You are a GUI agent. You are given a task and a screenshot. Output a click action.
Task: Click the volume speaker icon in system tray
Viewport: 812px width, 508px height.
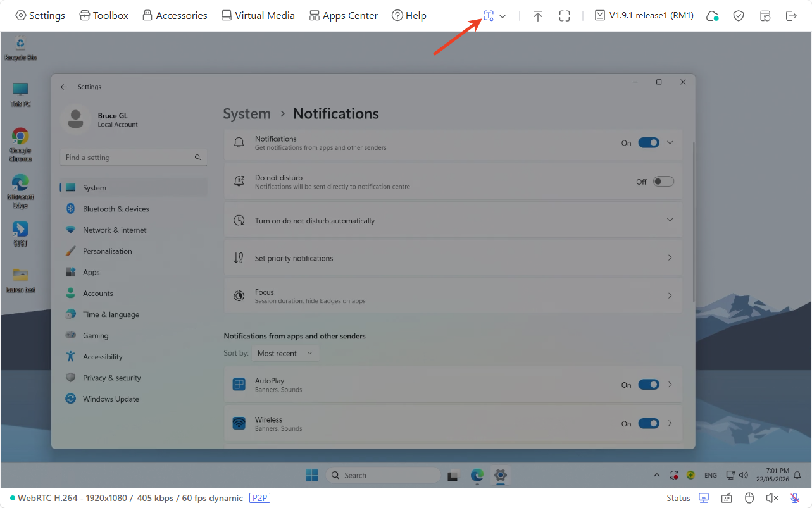[744, 475]
